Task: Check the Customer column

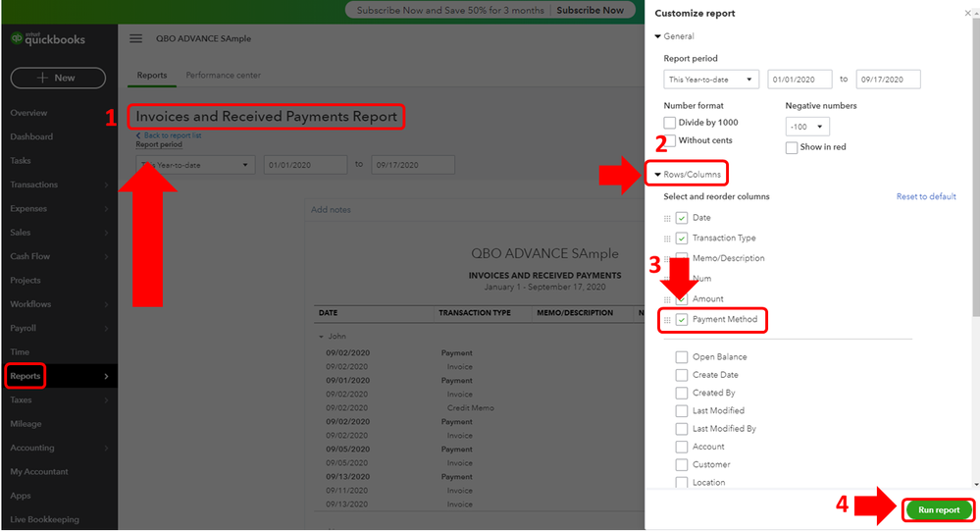Action: 681,464
